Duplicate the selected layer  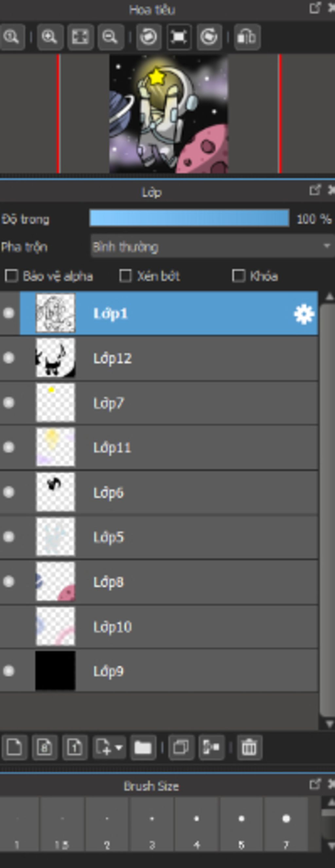[181, 747]
